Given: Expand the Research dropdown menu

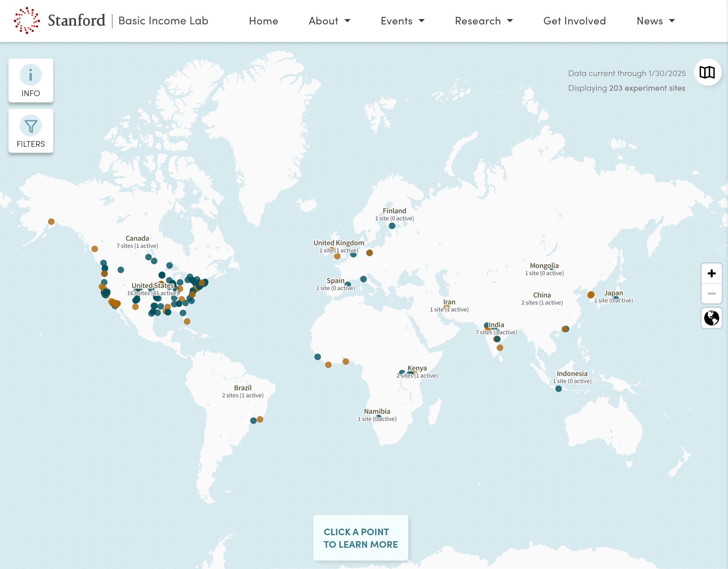Looking at the screenshot, I should 484,21.
